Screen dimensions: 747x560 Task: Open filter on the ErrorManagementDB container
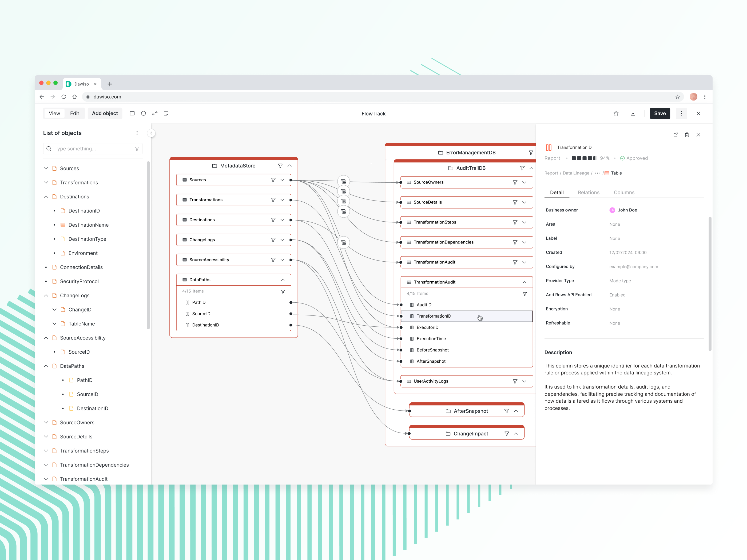531,152
